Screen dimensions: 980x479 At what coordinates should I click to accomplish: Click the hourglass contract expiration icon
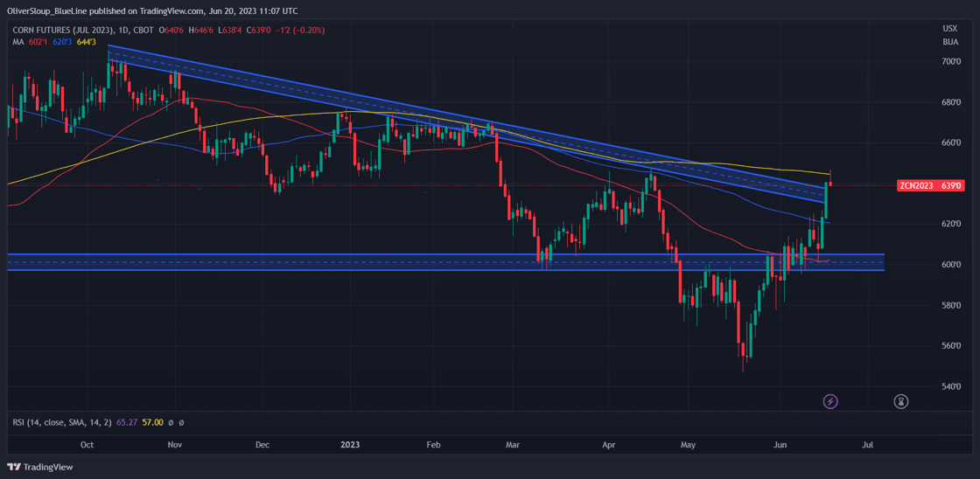900,401
